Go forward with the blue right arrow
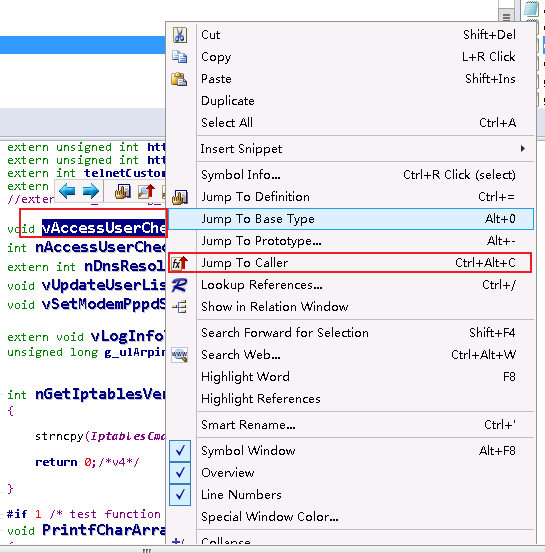The image size is (545, 553). (x=91, y=191)
